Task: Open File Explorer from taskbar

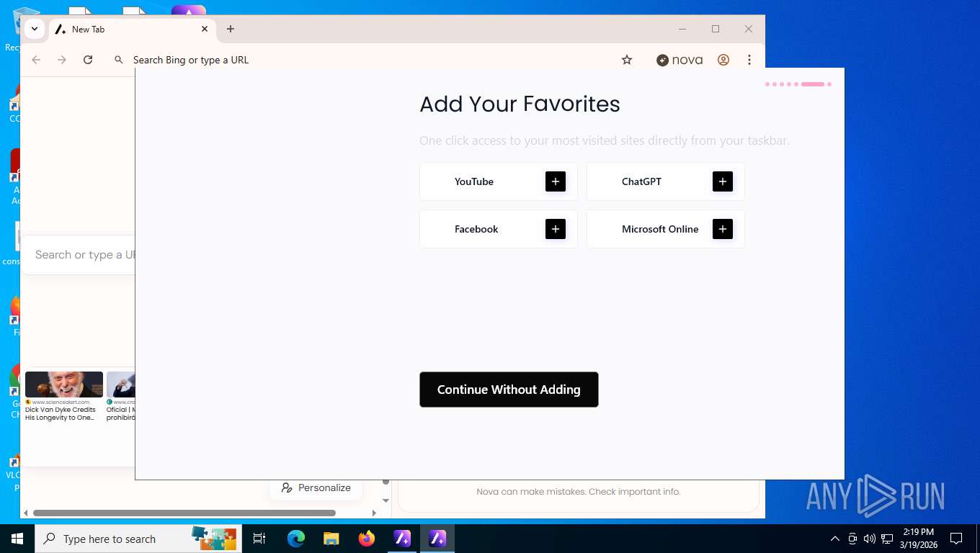Action: click(x=331, y=539)
